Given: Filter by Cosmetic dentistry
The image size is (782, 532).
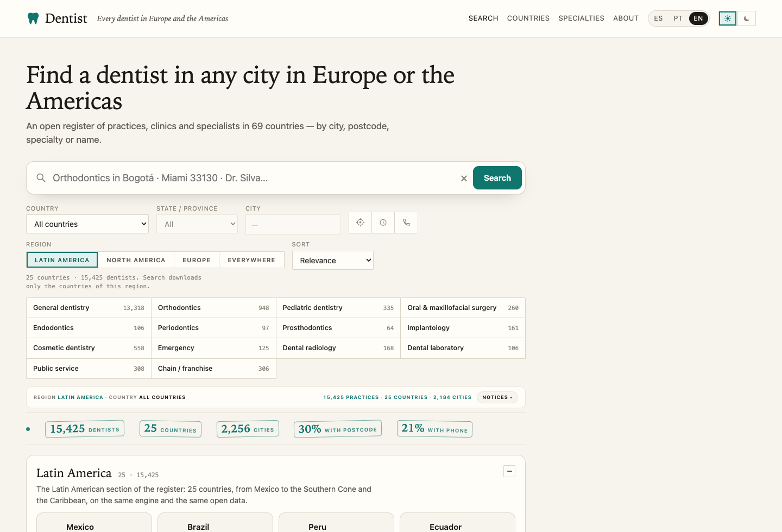Looking at the screenshot, I should point(89,348).
